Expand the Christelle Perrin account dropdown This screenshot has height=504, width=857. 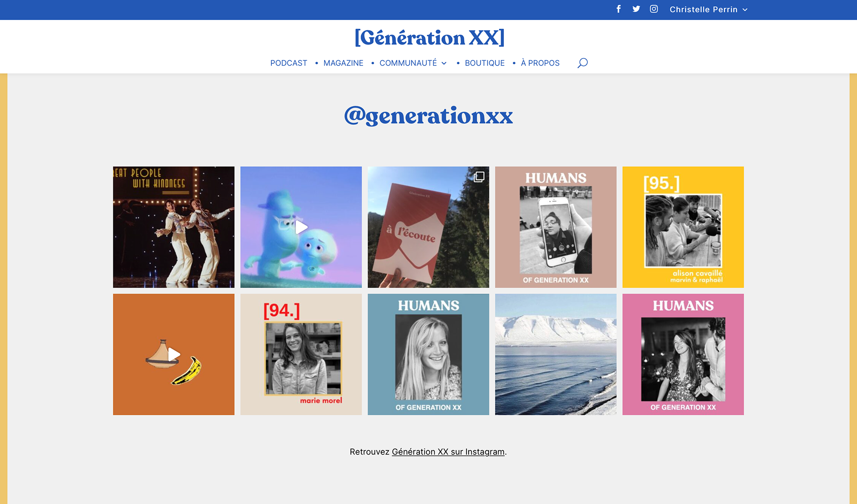[x=708, y=9]
